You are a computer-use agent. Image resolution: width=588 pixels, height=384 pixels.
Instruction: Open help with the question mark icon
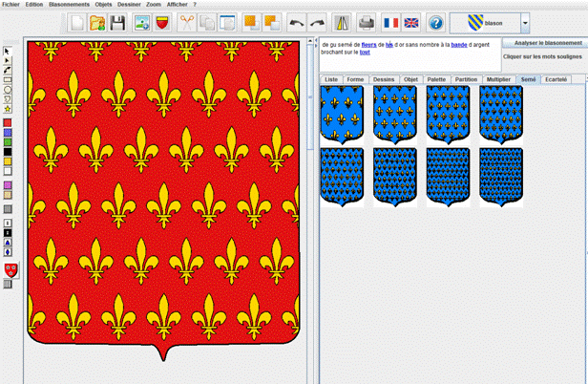[436, 22]
